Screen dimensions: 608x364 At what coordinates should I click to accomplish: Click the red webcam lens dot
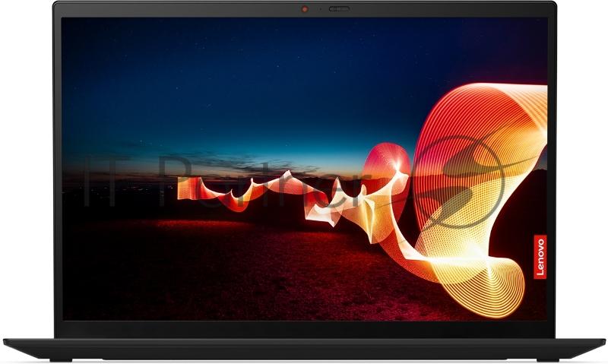point(305,10)
